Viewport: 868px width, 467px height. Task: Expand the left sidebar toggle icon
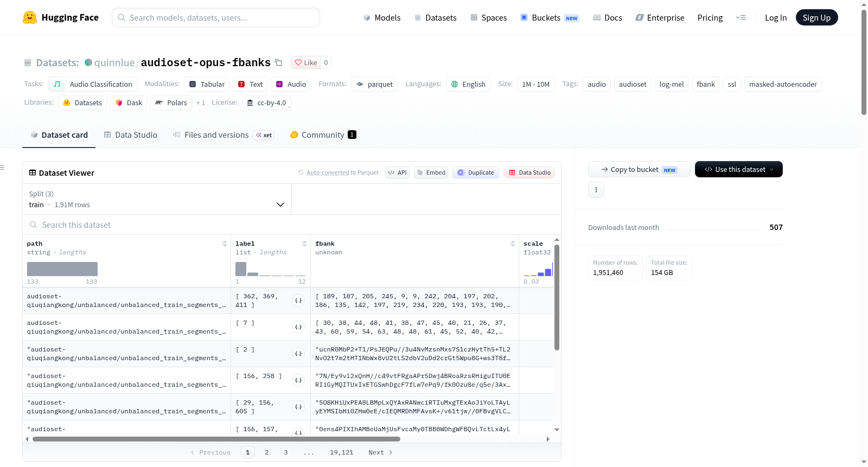[3, 168]
